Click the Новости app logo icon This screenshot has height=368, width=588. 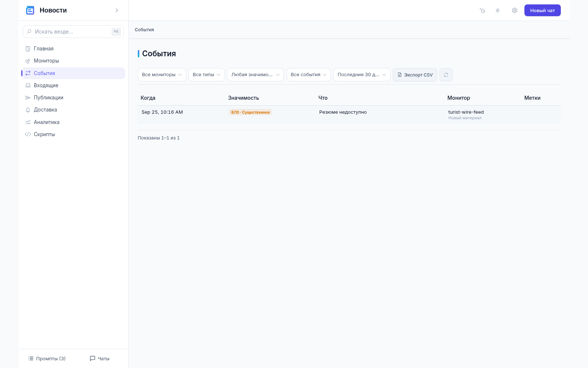click(x=30, y=10)
